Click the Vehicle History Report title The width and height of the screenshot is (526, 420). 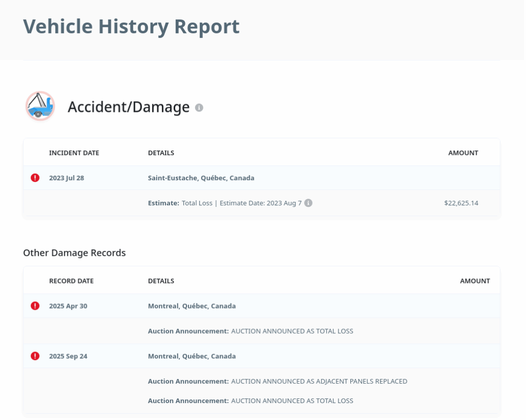(131, 27)
